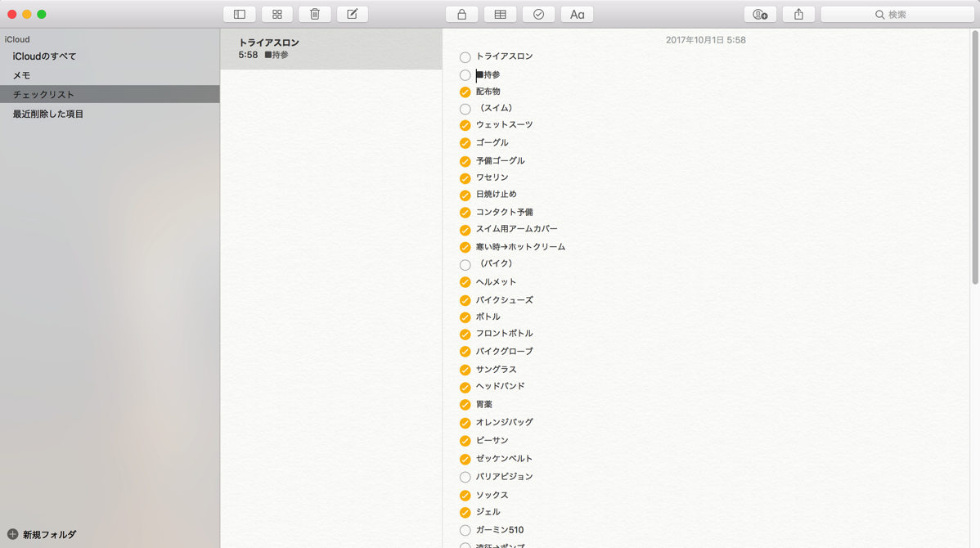Make a checklist with checkmark button
Viewport: 980px width, 548px height.
(539, 15)
